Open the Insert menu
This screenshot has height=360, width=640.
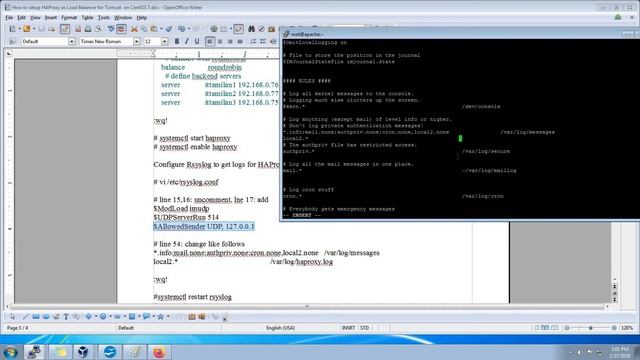pos(51,18)
